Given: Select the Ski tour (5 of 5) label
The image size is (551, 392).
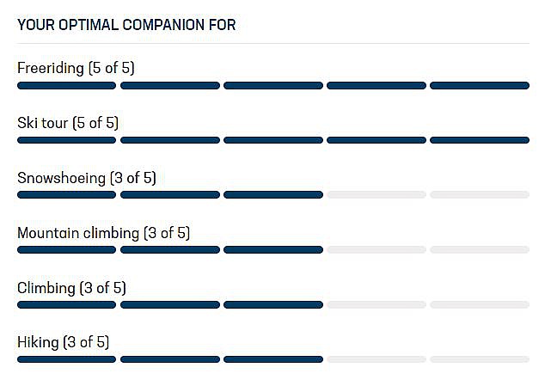Looking at the screenshot, I should [68, 123].
